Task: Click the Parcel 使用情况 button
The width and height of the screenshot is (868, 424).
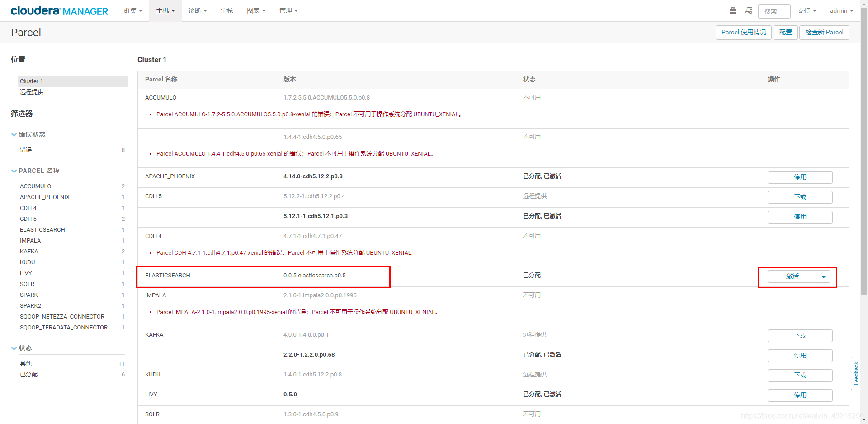Action: click(x=744, y=32)
